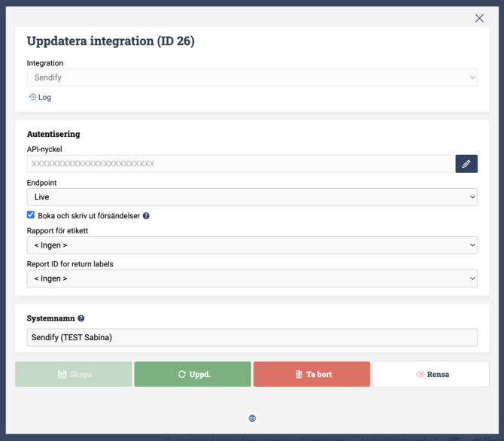The image size is (504, 441).
Task: Click the Endpoint field label
Action: [42, 183]
